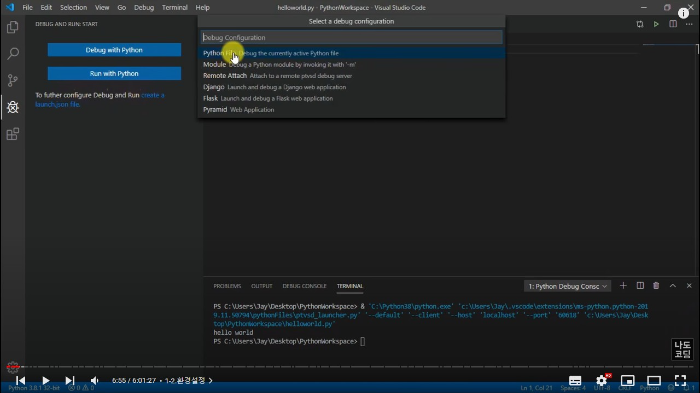Viewport: 700px width, 393px height.
Task: Open the View menu
Action: (102, 8)
